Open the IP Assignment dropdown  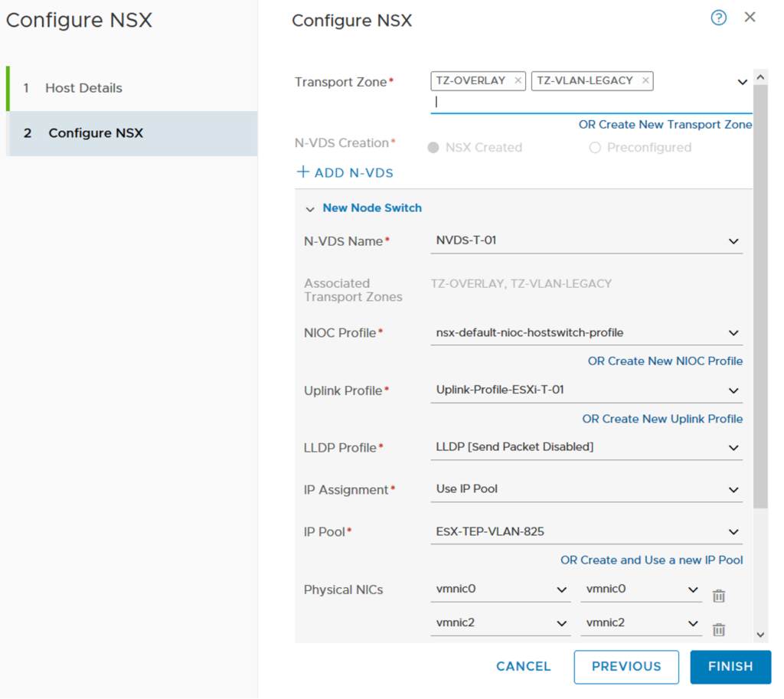[586, 489]
